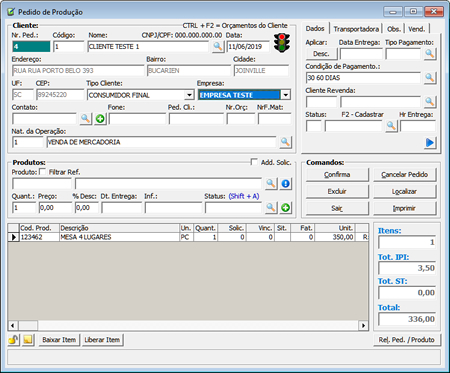Click the traffic light status icon
Image resolution: width=450 pixels, height=373 pixels.
[282, 43]
